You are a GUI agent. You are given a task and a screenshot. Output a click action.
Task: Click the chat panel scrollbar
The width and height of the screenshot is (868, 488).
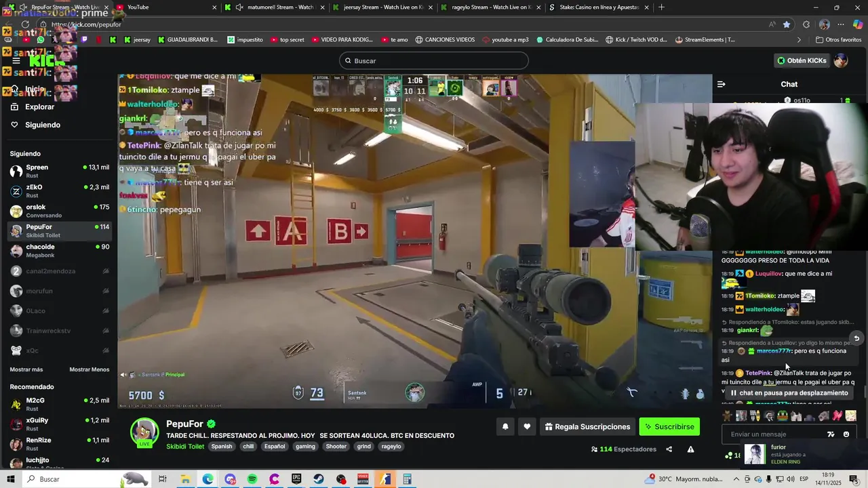click(865, 393)
